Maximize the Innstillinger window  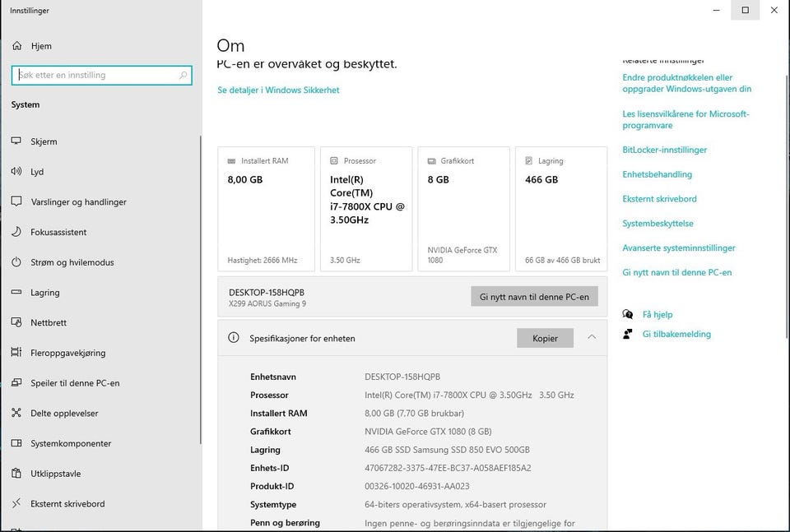click(x=746, y=10)
